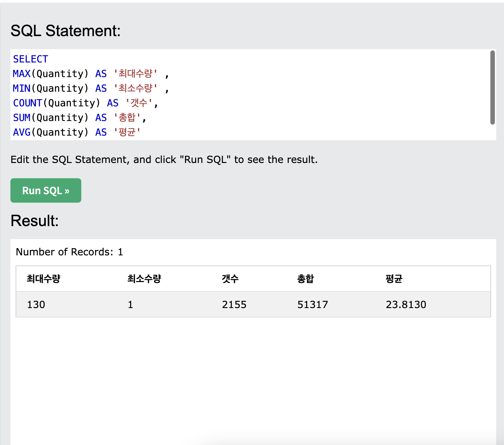Click the Result heading
Screen dimensions: 504x445
click(35, 221)
